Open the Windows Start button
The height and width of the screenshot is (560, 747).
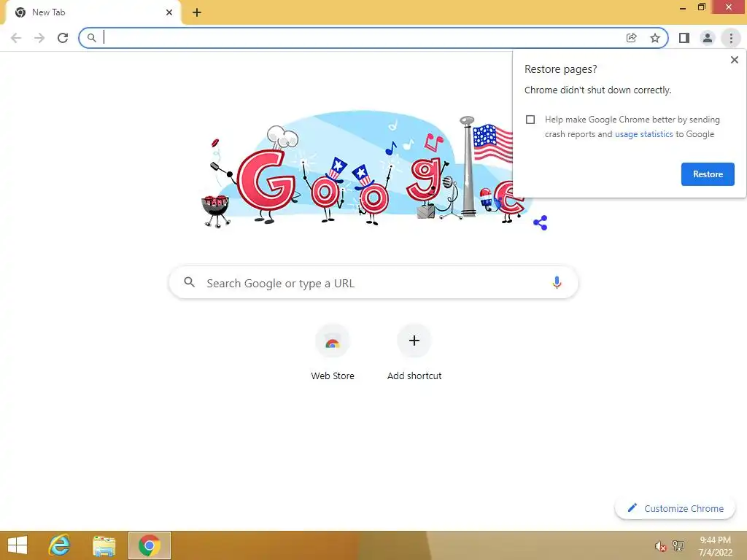pyautogui.click(x=18, y=545)
